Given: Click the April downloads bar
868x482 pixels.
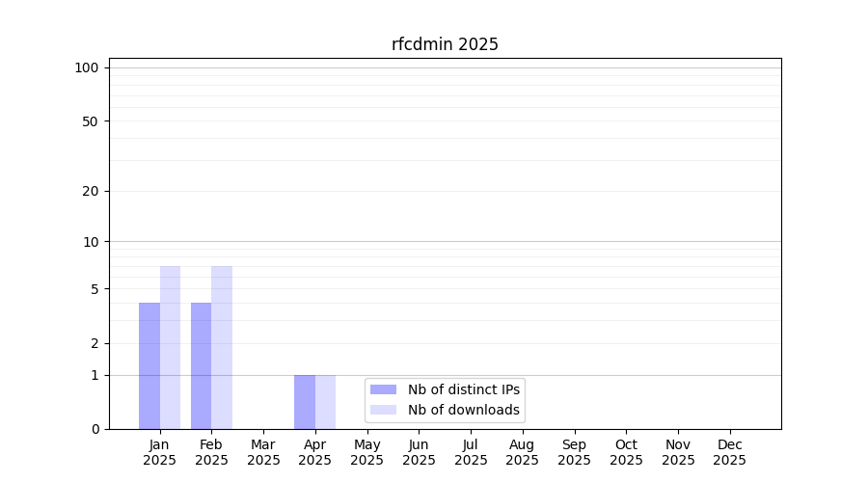Looking at the screenshot, I should click(x=325, y=402).
